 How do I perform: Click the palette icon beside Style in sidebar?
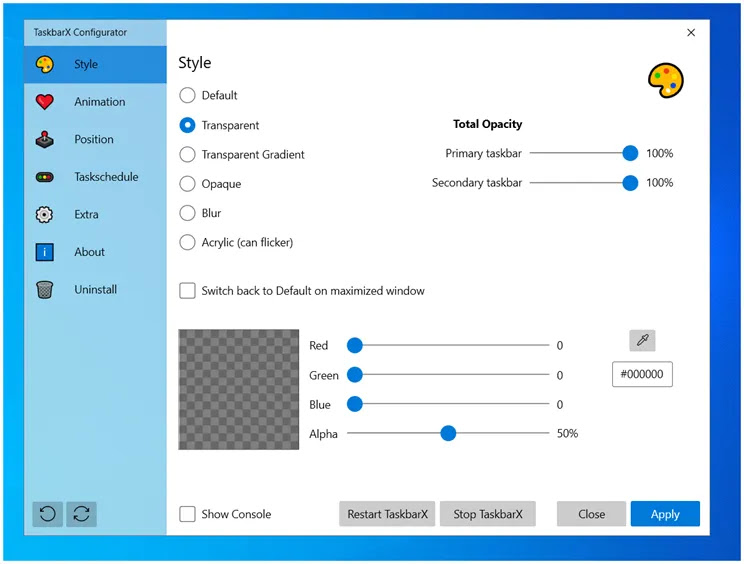click(x=45, y=64)
